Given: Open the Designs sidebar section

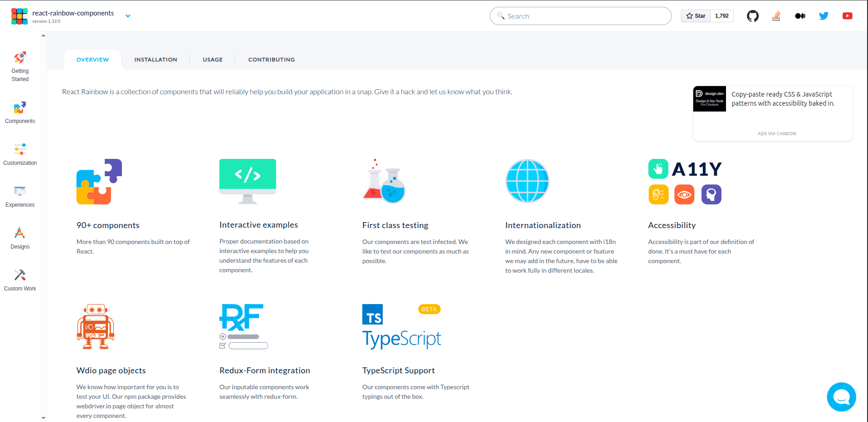Looking at the screenshot, I should coord(20,239).
